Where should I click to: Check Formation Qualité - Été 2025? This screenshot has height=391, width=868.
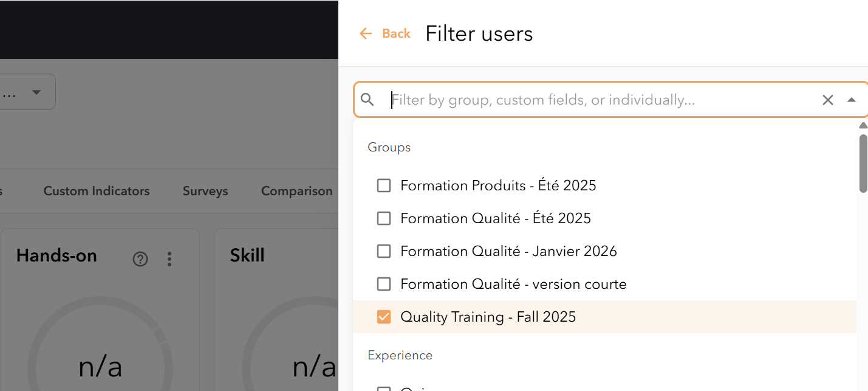[x=384, y=218]
